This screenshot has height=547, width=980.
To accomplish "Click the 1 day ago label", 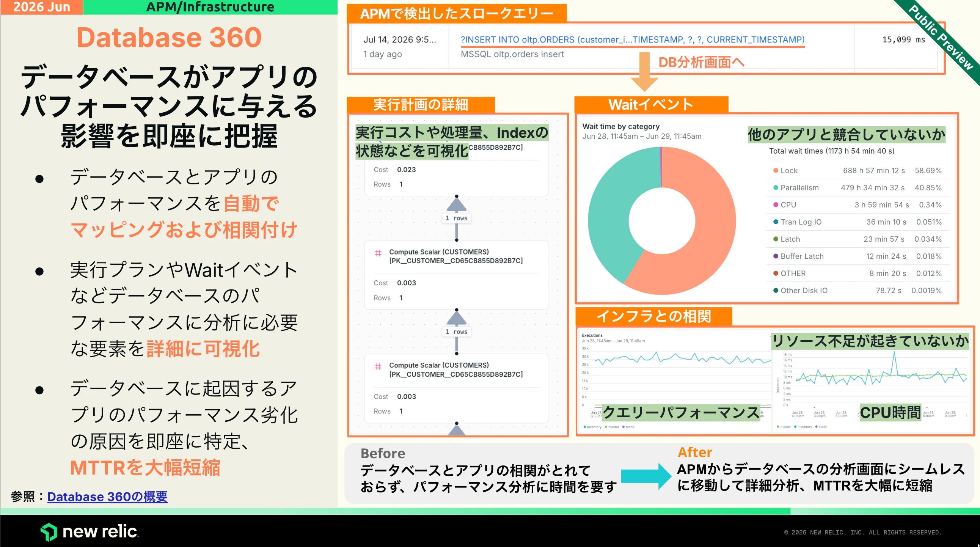I will pyautogui.click(x=382, y=54).
